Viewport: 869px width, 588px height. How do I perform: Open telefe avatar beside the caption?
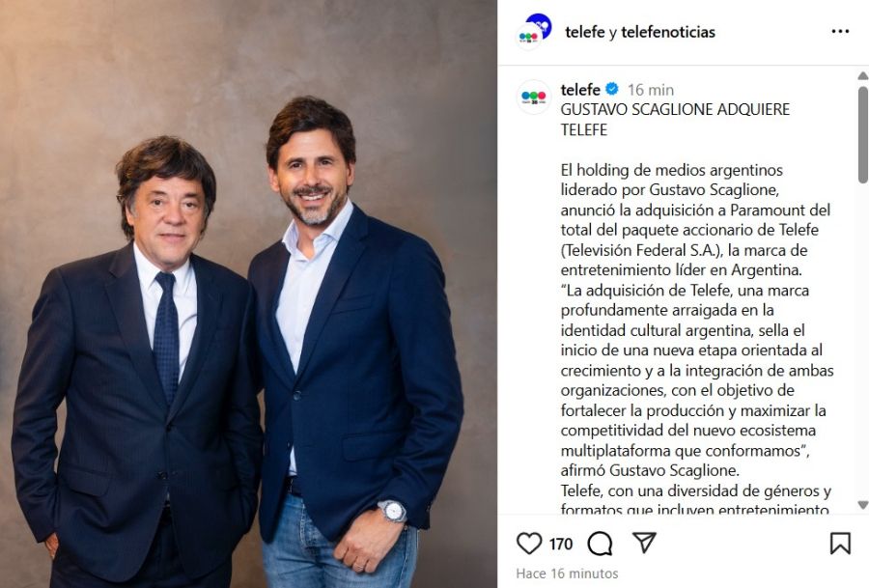click(533, 97)
